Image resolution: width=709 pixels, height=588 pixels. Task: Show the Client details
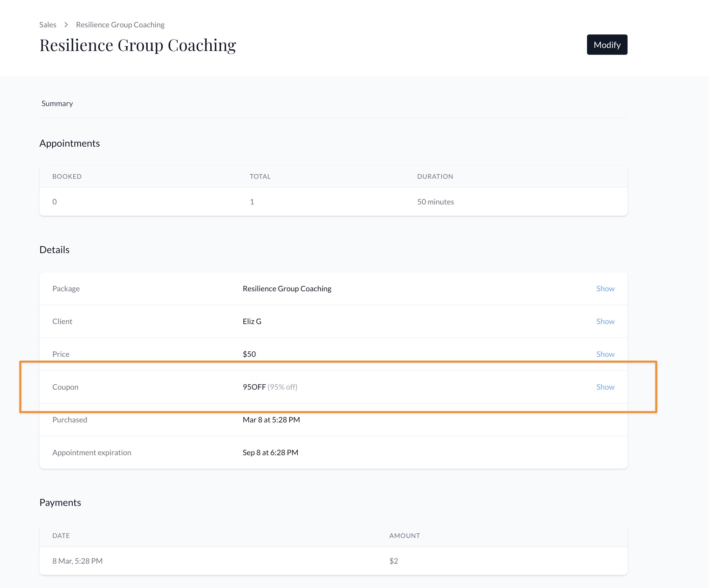605,321
